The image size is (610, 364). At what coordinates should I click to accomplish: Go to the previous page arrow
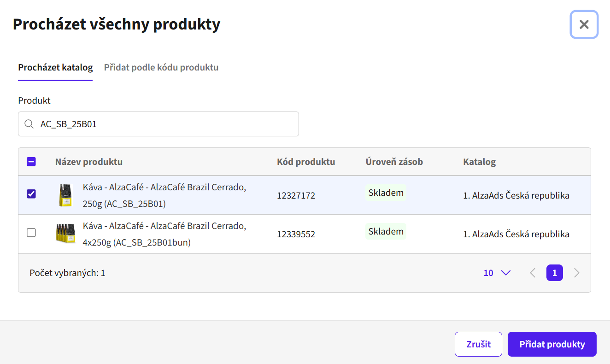533,273
